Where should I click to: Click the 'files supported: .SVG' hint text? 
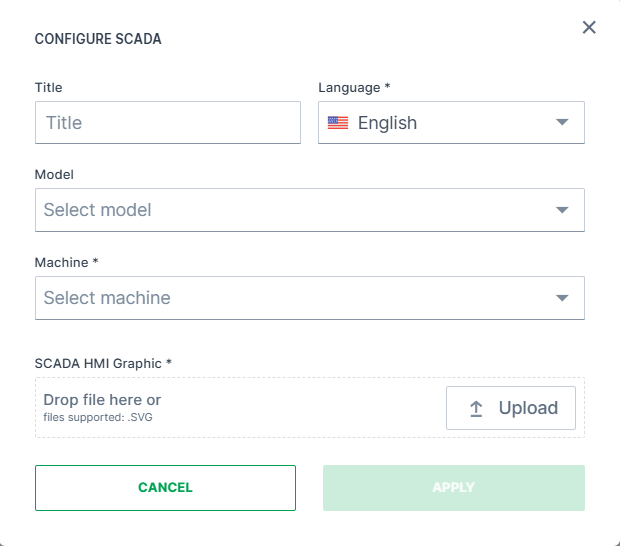coord(98,417)
